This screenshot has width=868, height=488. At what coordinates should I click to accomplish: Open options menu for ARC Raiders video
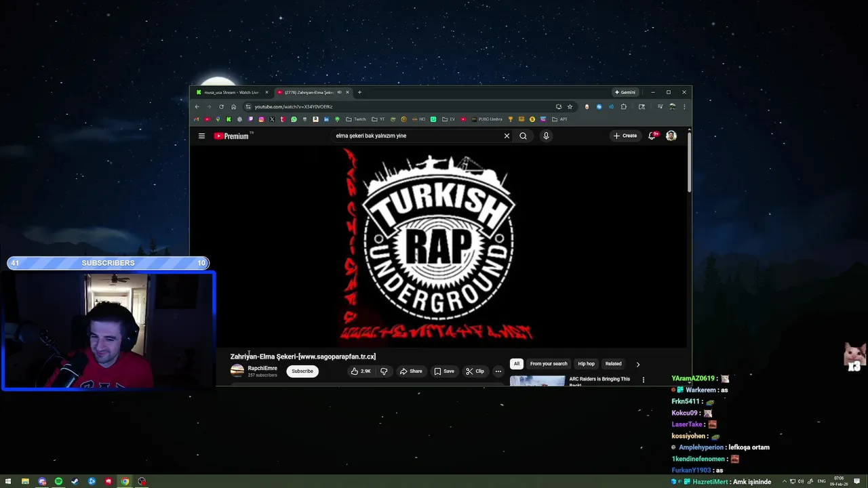644,380
